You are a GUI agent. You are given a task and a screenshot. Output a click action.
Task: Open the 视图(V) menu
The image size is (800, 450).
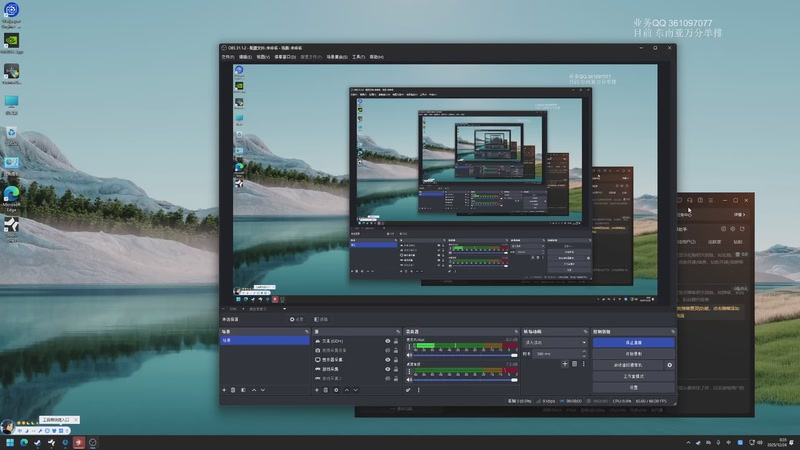point(263,57)
